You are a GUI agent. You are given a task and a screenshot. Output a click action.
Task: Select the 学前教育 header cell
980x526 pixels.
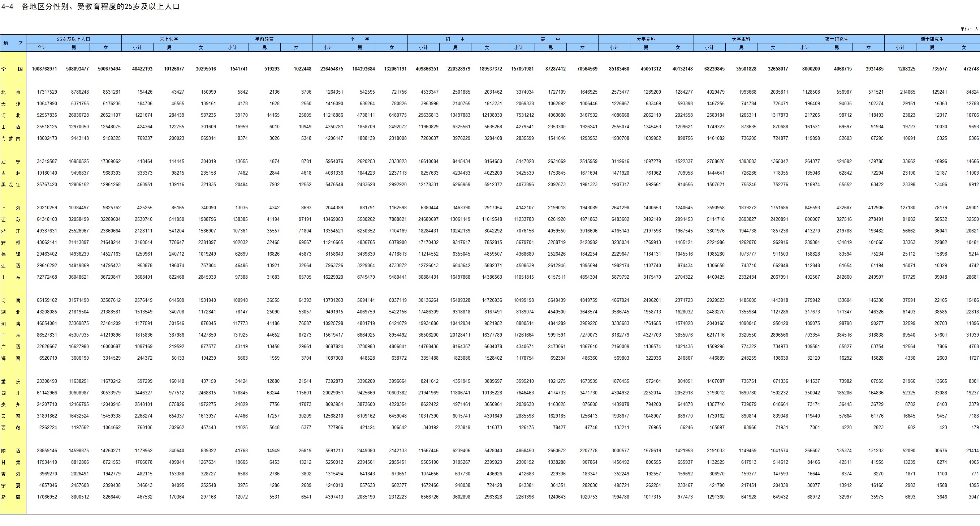tap(264, 39)
